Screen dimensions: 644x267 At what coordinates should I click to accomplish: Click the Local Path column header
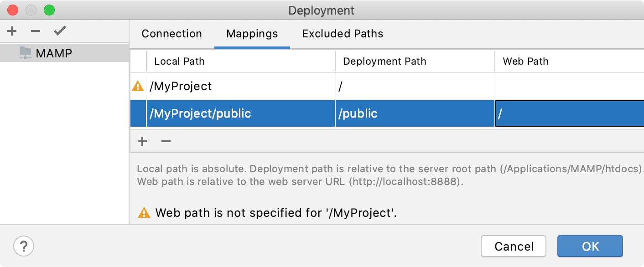pos(179,61)
